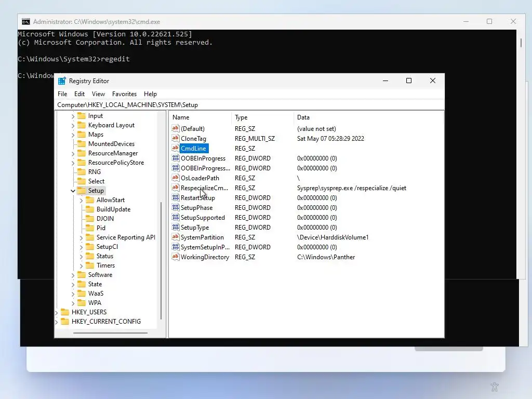Expand the WaaS key

(73, 294)
